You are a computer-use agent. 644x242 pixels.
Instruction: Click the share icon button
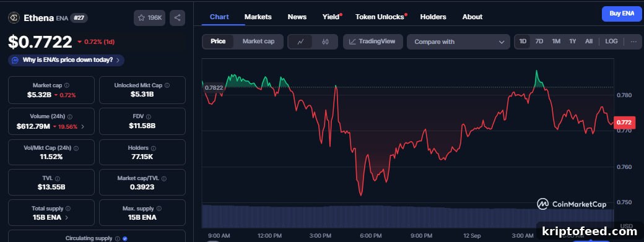178,17
